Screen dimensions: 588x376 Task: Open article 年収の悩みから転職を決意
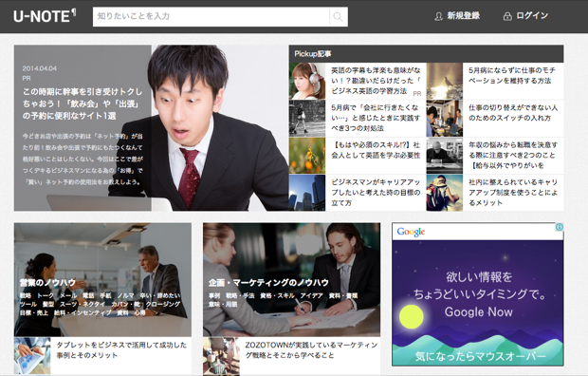[x=513, y=155]
